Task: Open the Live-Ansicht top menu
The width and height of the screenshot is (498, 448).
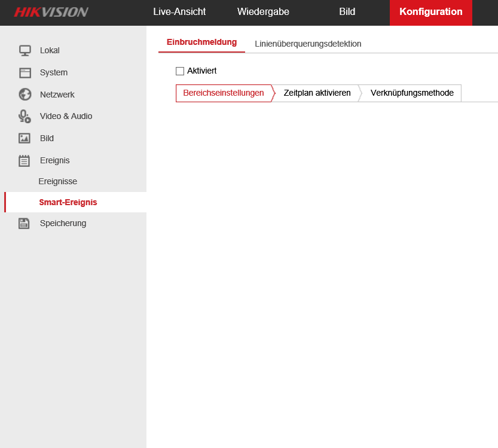Action: (x=179, y=12)
